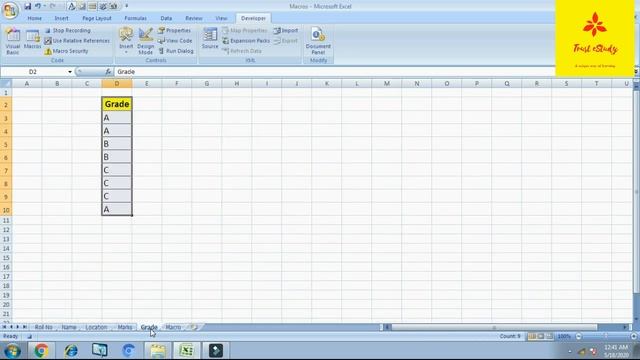Click Run Dialog
Screen dimensions: 640x360
[x=176, y=51]
